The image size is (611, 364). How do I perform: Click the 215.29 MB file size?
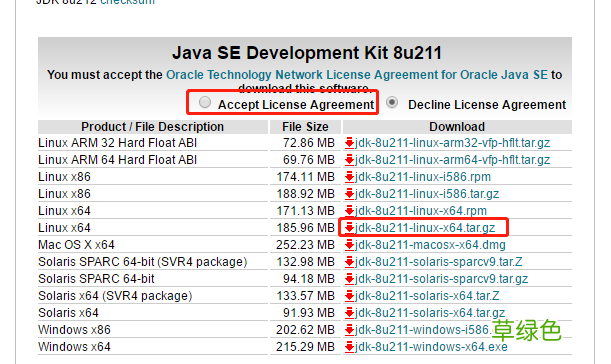pyautogui.click(x=306, y=347)
